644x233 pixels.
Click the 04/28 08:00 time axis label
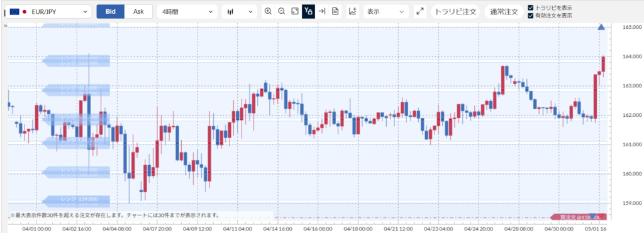coord(519,228)
